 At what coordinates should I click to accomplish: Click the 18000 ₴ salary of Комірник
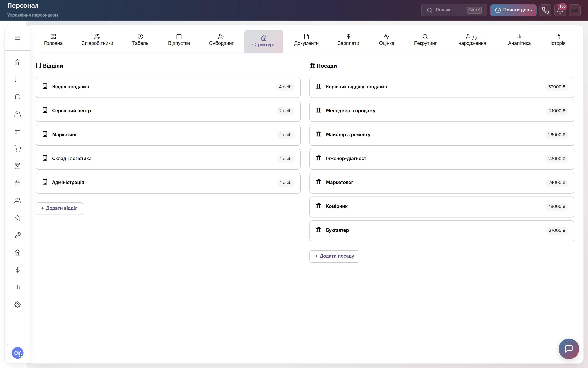(557, 206)
